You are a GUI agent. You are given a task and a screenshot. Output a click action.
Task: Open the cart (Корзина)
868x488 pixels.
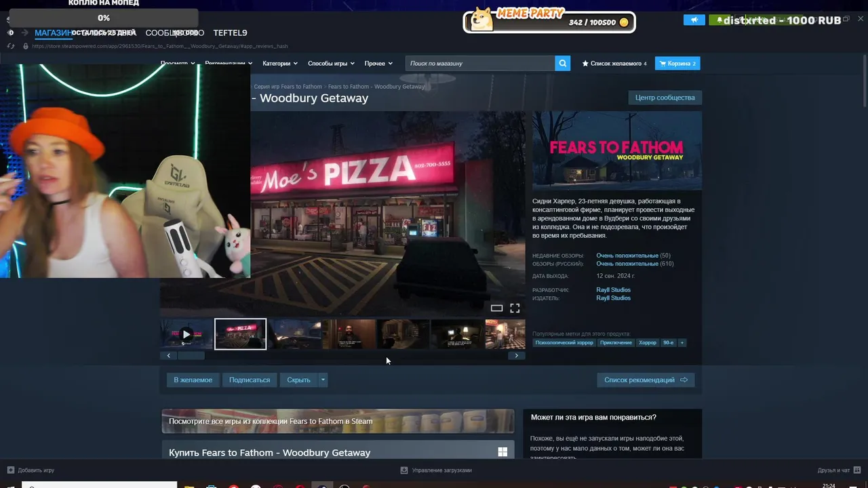pos(677,63)
